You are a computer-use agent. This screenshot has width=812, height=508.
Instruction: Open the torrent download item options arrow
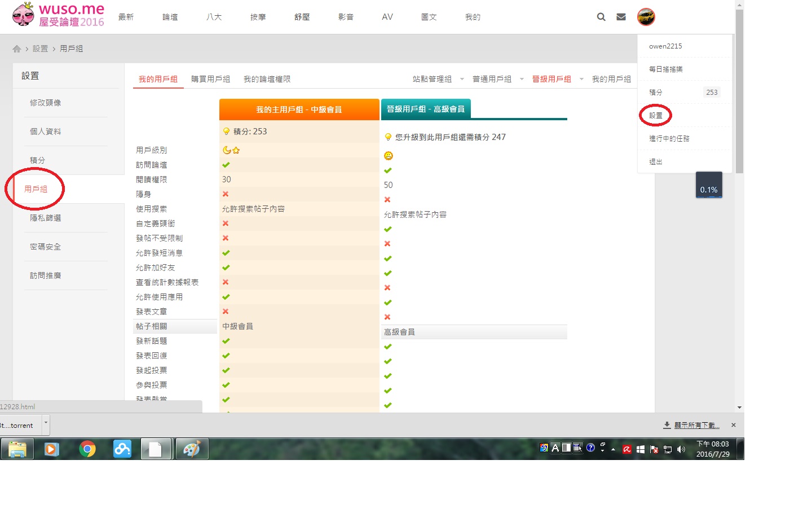pos(46,423)
